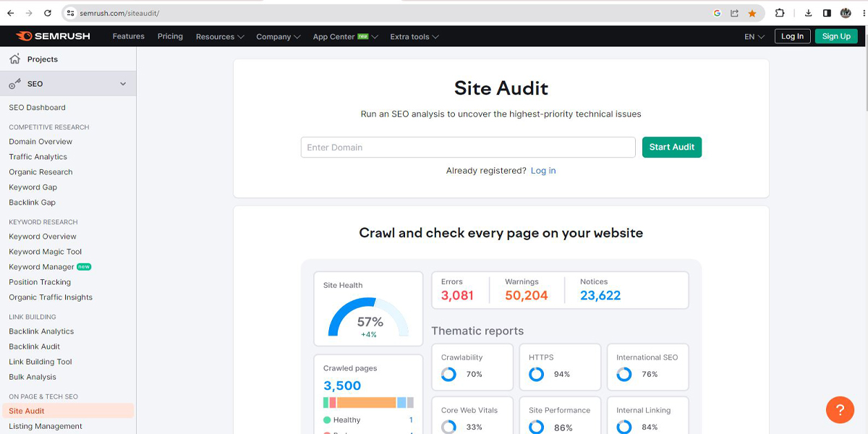Click the SEO section icon
Viewport: 868px width, 434px height.
coord(14,84)
